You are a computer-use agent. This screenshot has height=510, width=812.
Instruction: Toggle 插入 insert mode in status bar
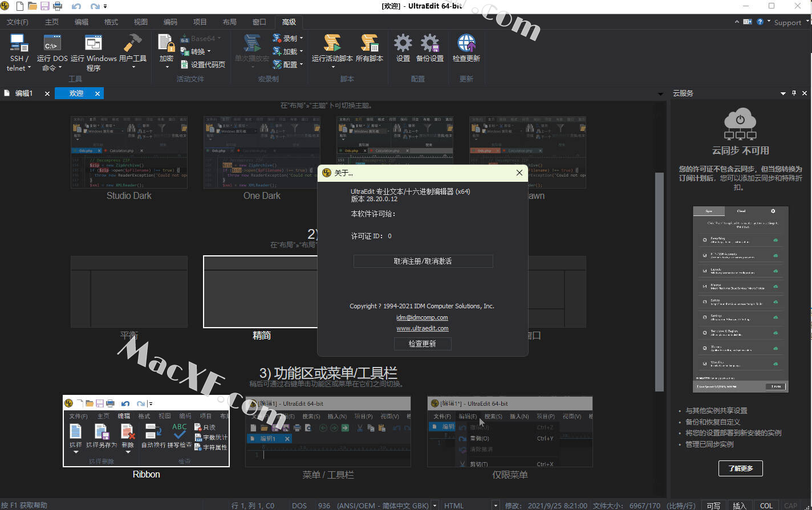coord(739,505)
